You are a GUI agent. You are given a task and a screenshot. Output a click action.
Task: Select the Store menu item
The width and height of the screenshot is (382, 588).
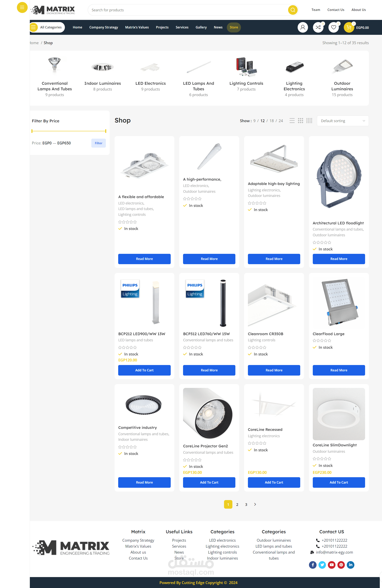click(234, 27)
